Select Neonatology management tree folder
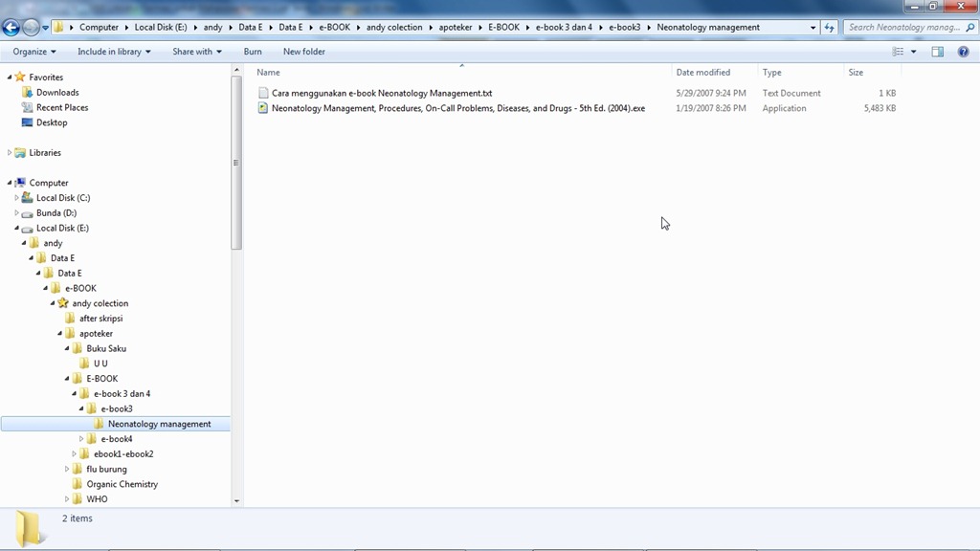Screen dimensions: 980x551 click(x=160, y=424)
